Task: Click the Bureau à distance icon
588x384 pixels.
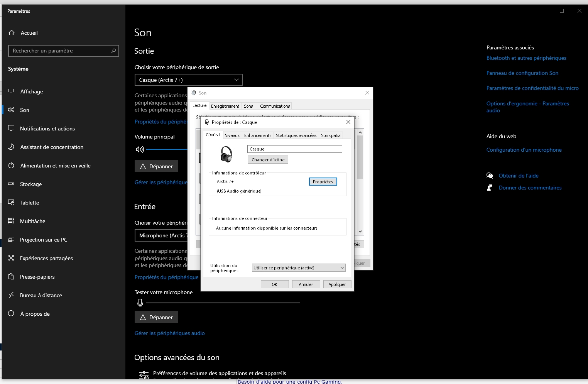Action: [x=11, y=295]
